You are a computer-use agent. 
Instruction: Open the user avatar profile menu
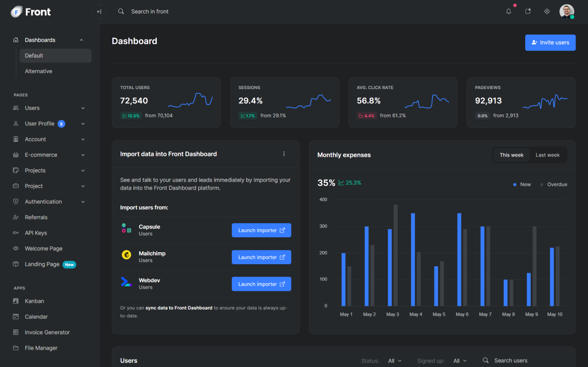coord(566,12)
